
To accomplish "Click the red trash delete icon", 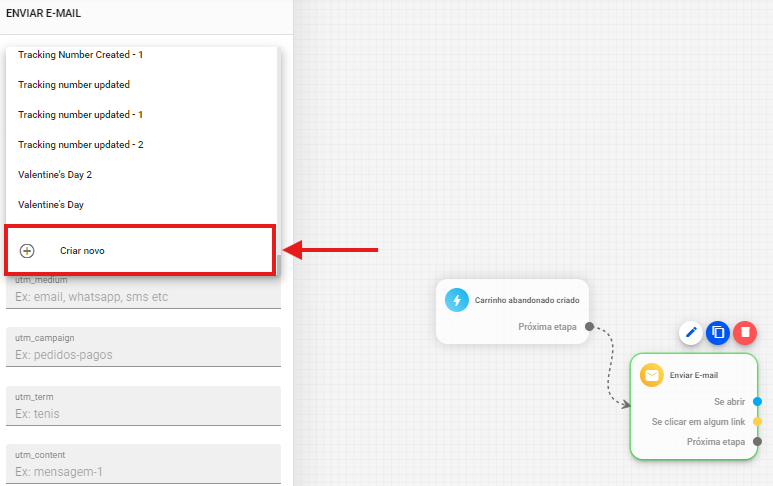I will tap(744, 333).
